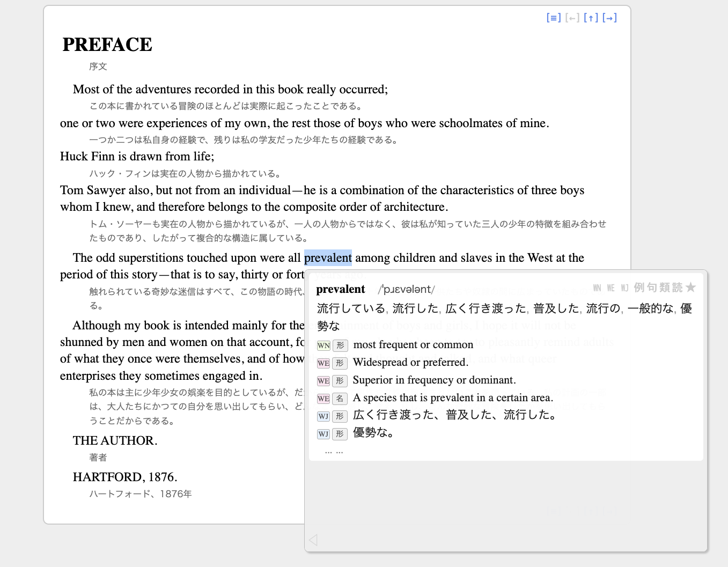The image size is (728, 567).
Task: Click the grayed previous page arrow
Action: coord(572,18)
